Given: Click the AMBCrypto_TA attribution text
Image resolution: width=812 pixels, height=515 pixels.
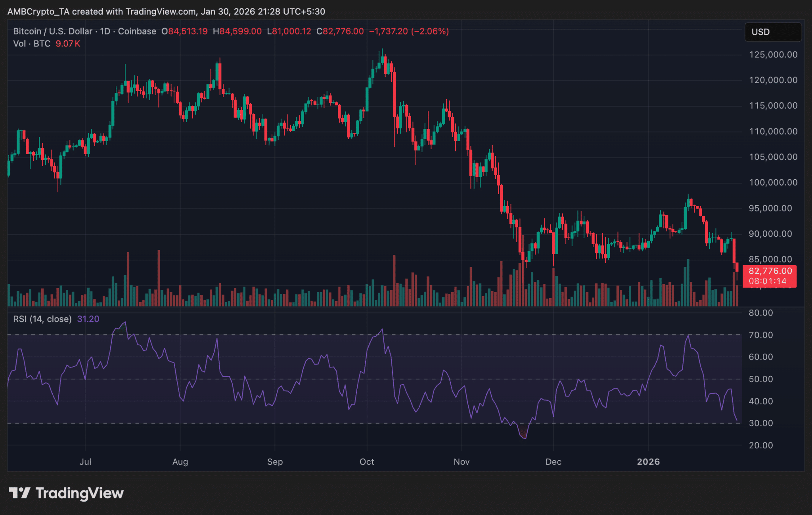Looking at the screenshot, I should 39,11.
